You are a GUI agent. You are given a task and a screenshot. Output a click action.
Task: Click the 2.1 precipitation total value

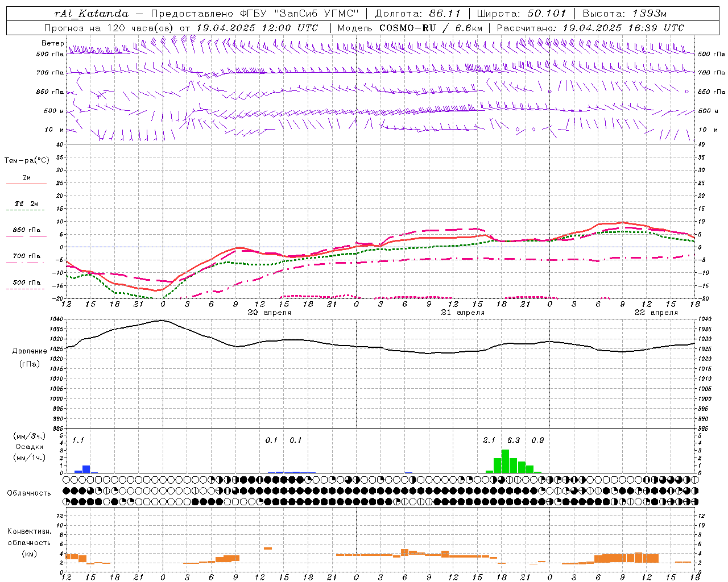pyautogui.click(x=489, y=440)
